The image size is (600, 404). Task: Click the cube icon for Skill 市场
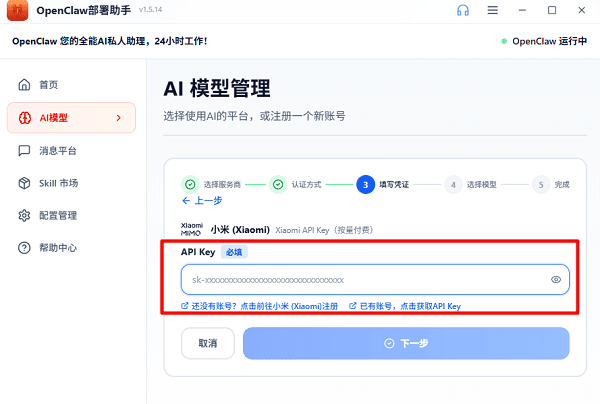(x=24, y=183)
